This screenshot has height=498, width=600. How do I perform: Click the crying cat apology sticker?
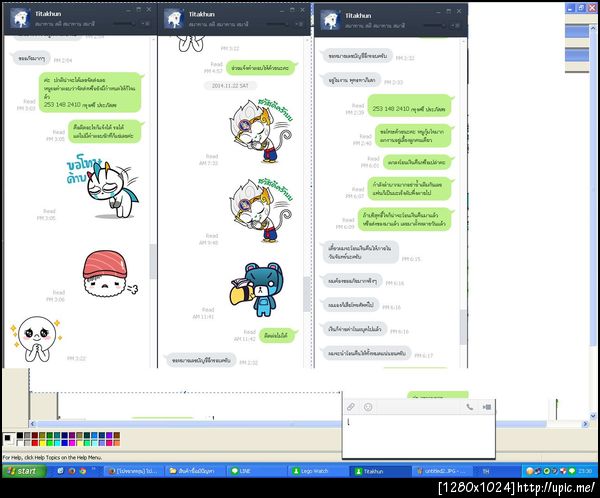click(x=103, y=185)
